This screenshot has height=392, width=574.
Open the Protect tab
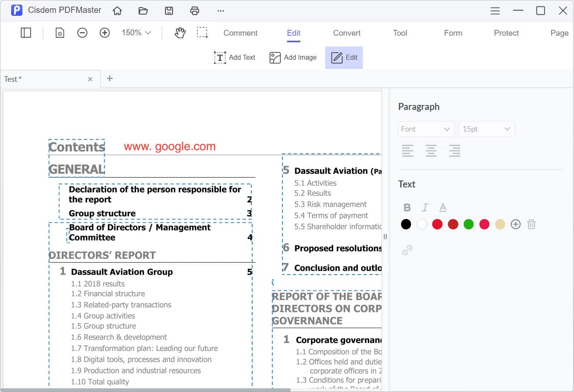coord(506,33)
